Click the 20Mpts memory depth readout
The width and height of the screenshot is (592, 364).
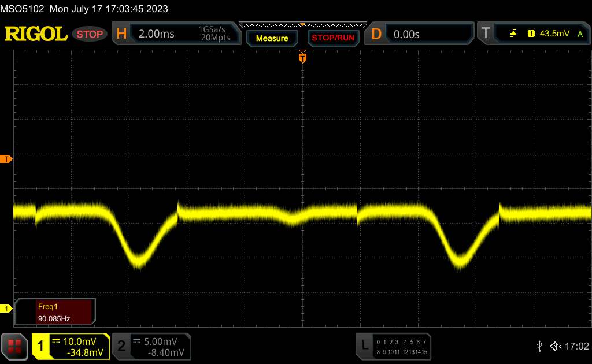(215, 38)
